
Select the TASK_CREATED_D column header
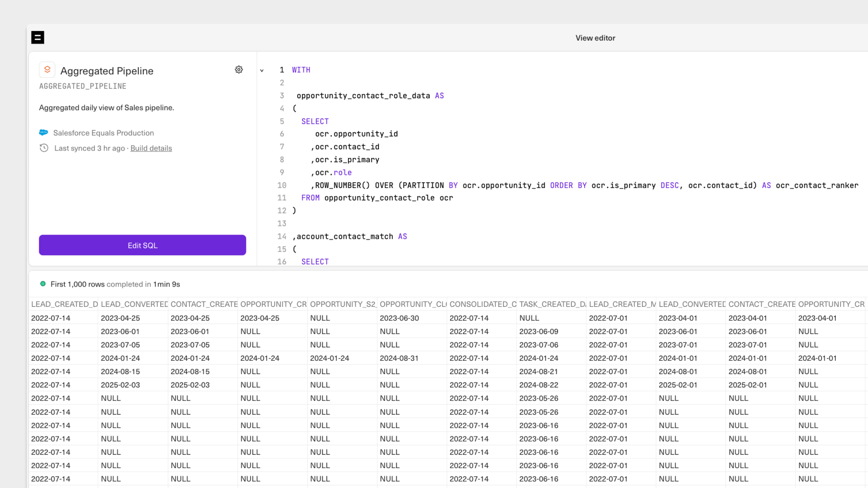point(552,304)
